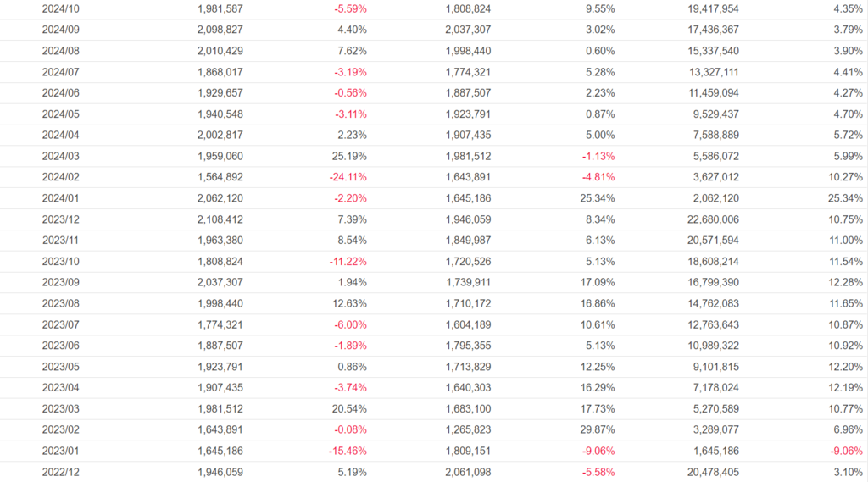
Task: Click the 1,564,892 revenue cell
Action: [223, 177]
